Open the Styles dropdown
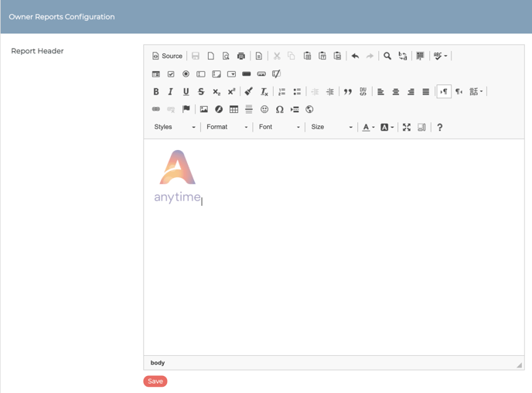532x393 pixels. click(175, 127)
